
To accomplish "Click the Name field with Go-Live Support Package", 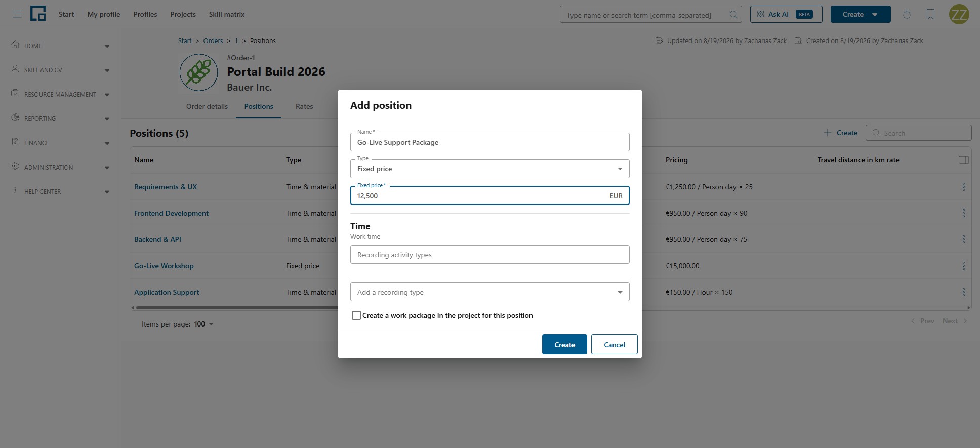I will (489, 142).
